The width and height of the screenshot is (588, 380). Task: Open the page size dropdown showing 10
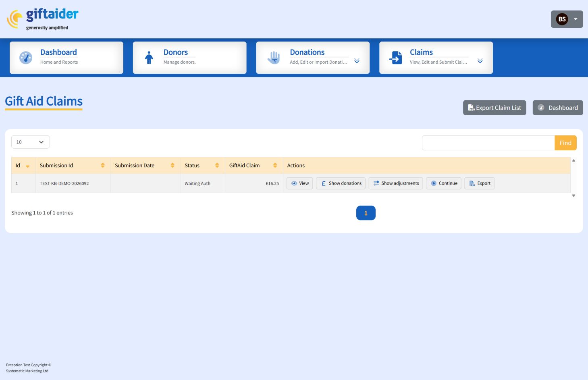[30, 142]
